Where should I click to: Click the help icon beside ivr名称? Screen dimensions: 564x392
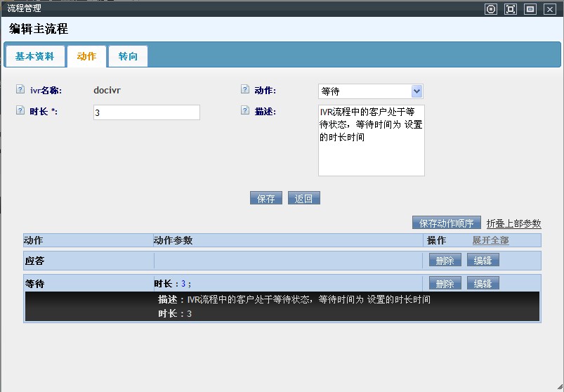(20, 90)
